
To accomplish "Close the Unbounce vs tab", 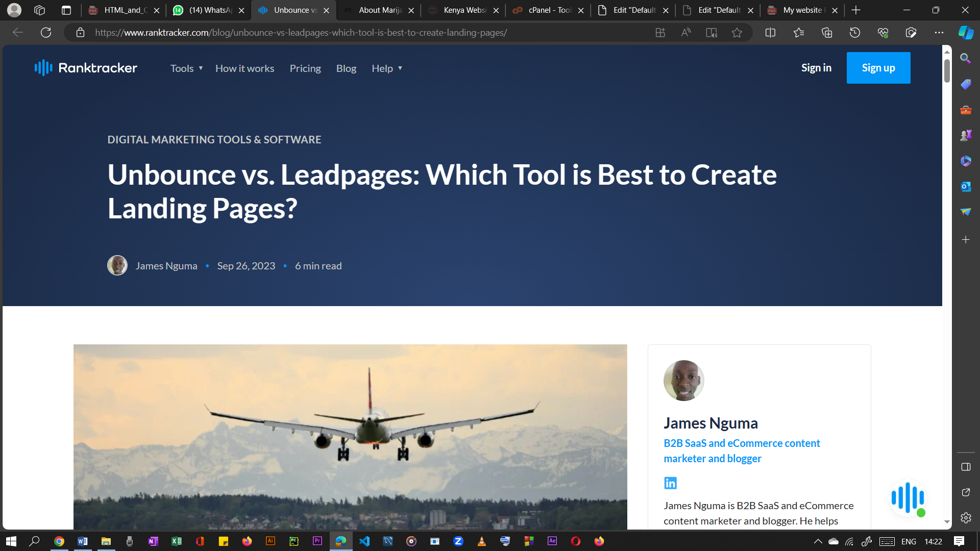I will [x=326, y=10].
